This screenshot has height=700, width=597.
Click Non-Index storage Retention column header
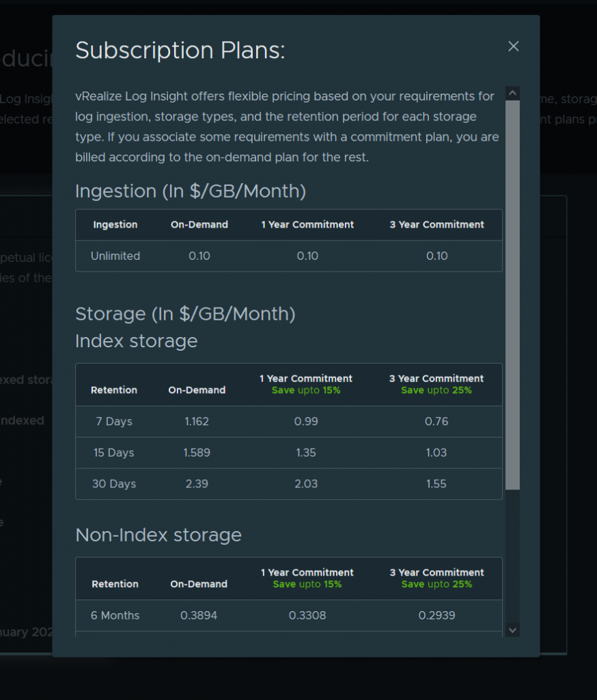pos(115,584)
